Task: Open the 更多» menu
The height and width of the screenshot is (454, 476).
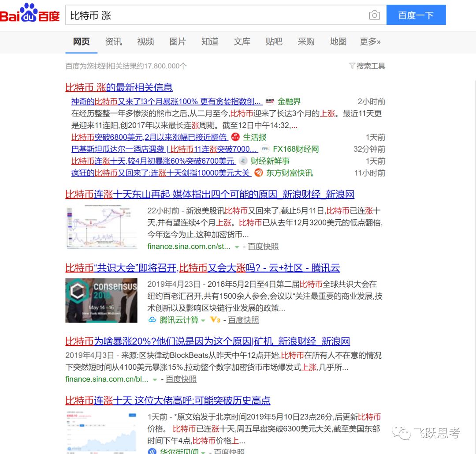Action: (x=370, y=41)
